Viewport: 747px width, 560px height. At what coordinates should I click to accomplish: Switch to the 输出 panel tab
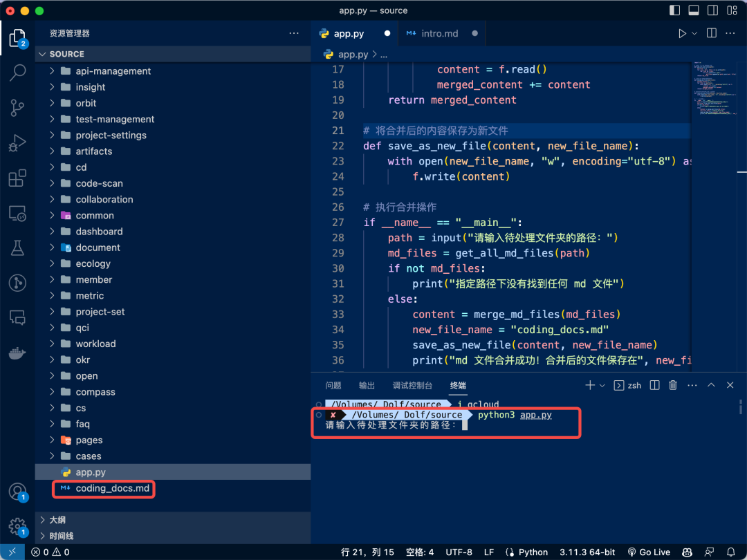click(367, 385)
